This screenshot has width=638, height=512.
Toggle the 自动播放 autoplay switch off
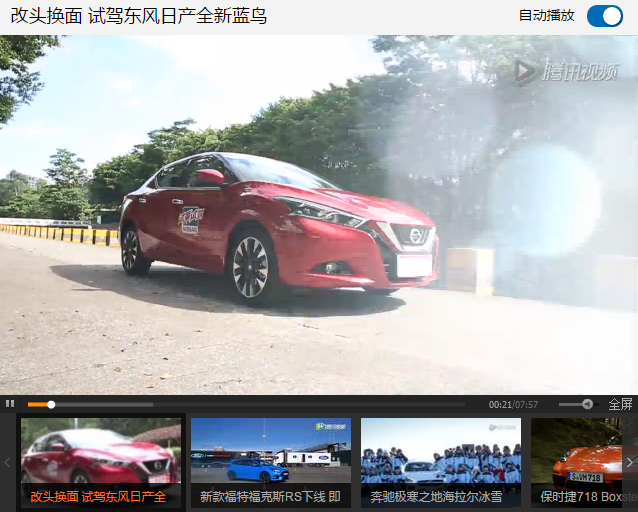tap(605, 16)
